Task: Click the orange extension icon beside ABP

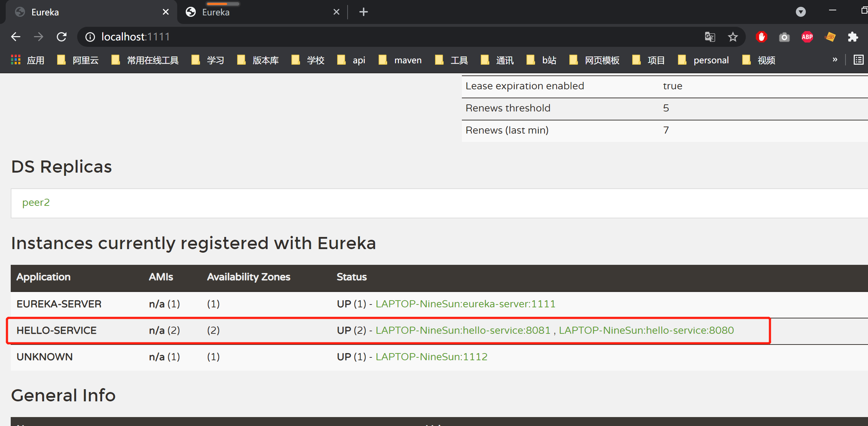Action: point(830,37)
